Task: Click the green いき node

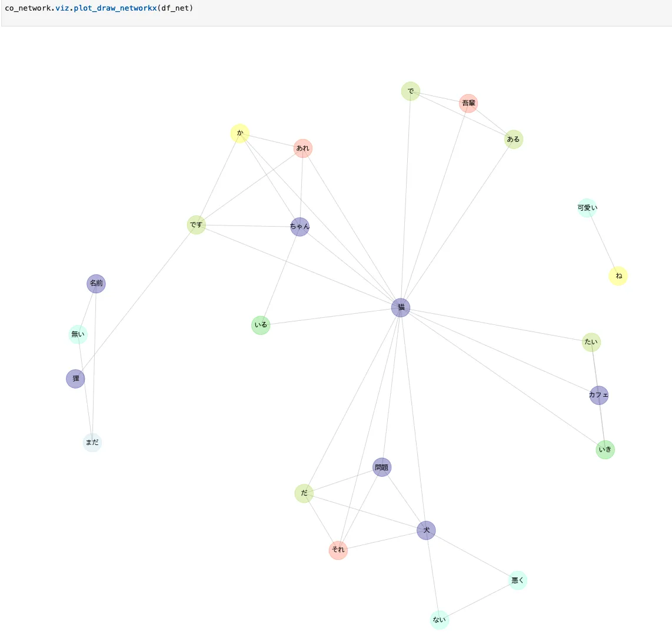Action: tap(605, 450)
